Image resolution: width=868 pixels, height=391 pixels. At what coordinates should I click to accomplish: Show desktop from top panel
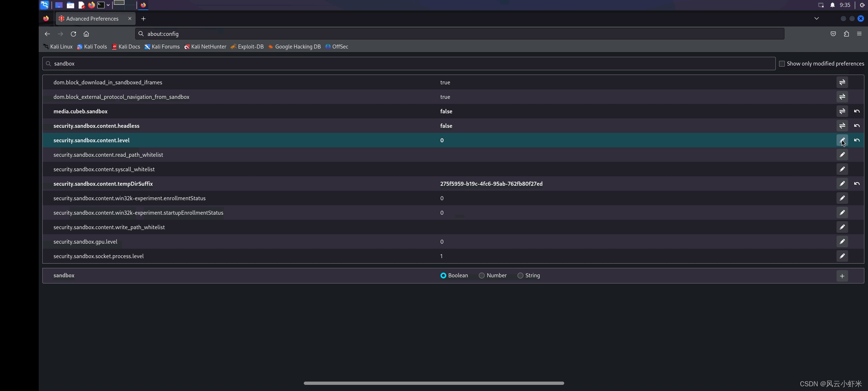point(59,5)
